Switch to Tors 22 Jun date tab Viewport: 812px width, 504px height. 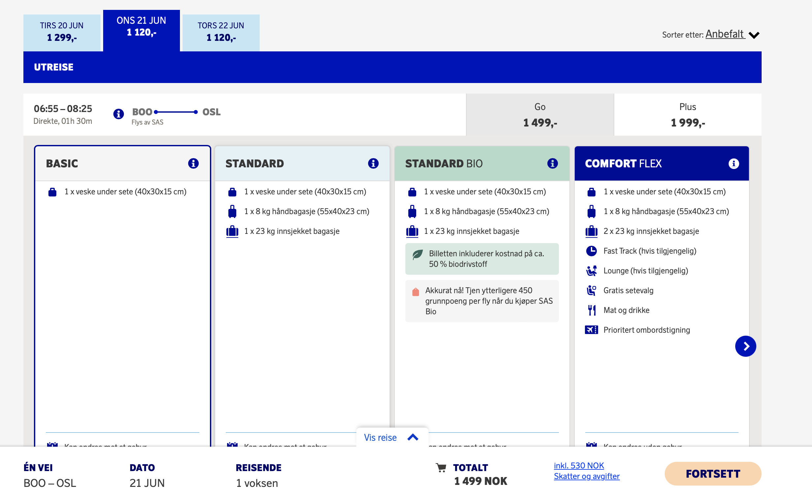(221, 33)
